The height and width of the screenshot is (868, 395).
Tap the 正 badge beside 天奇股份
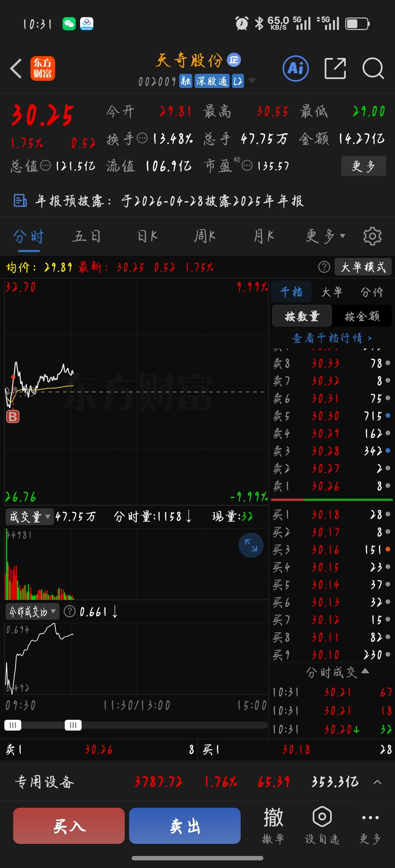(x=234, y=60)
